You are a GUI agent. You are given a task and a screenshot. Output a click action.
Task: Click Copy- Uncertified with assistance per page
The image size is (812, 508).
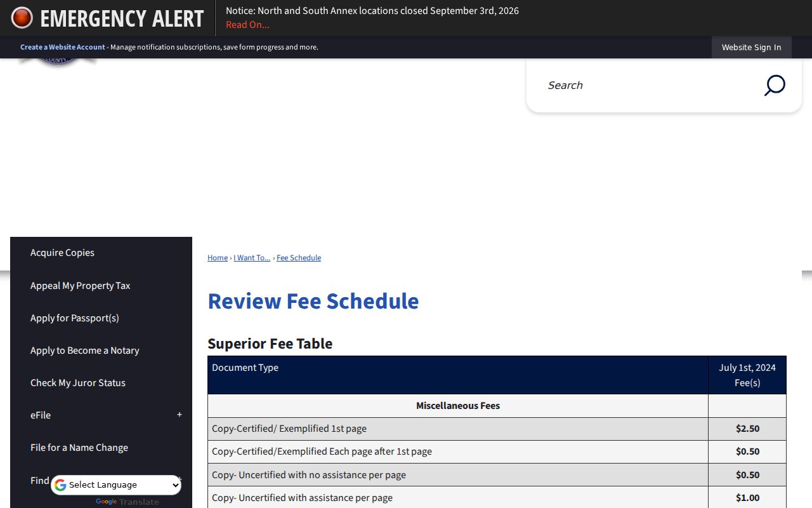(302, 498)
